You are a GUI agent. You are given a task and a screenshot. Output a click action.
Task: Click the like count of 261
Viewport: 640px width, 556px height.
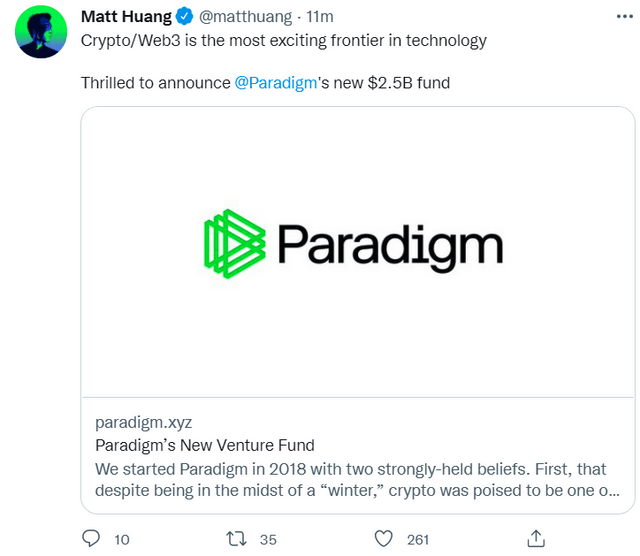418,539
